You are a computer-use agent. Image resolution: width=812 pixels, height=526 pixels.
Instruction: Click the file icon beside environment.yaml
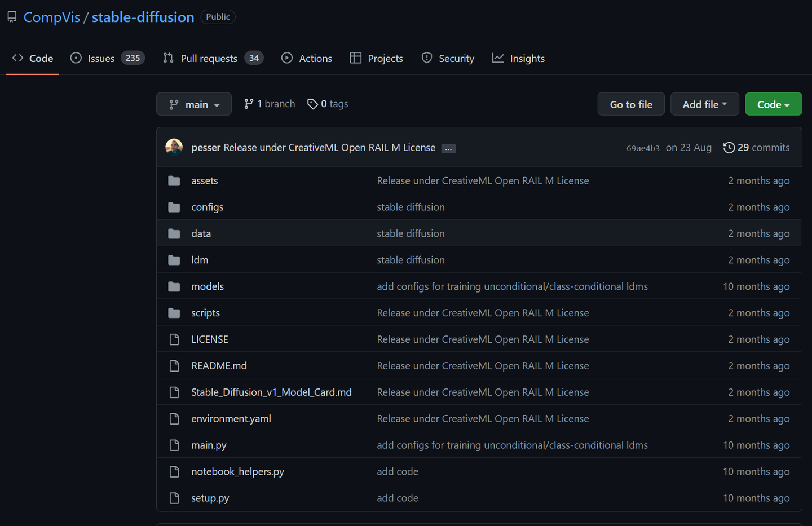[x=174, y=419]
